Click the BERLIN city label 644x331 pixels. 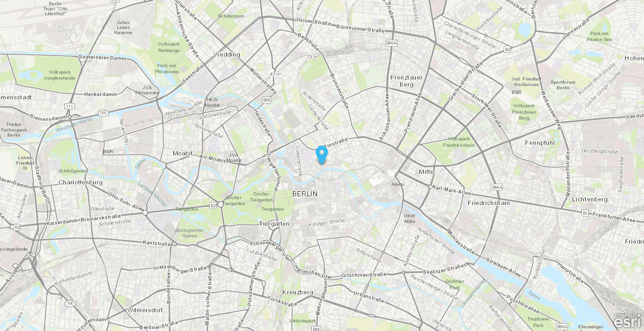(305, 194)
